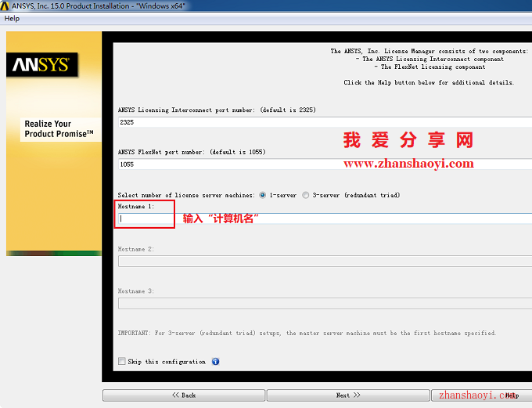Go back with the << Back button
The width and height of the screenshot is (532, 408).
(184, 395)
